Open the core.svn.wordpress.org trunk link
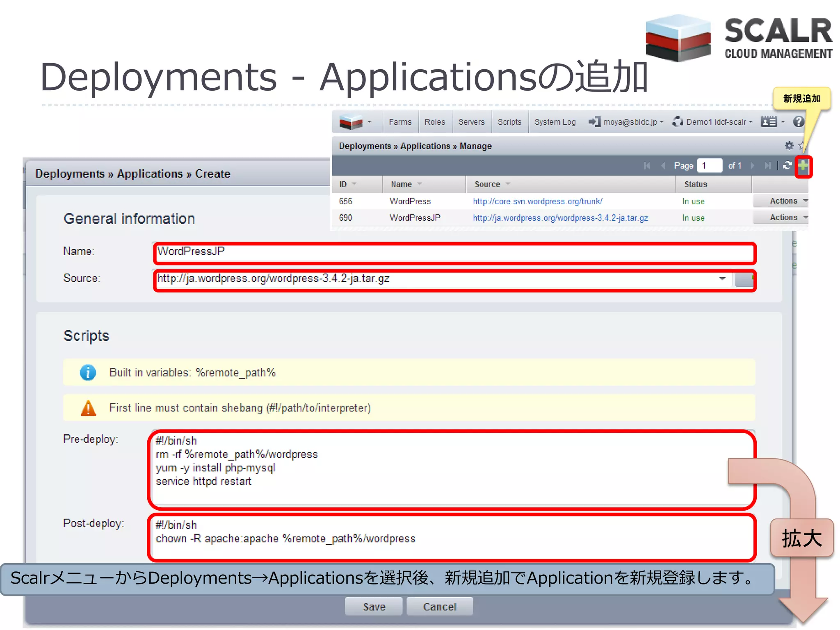 click(x=537, y=201)
